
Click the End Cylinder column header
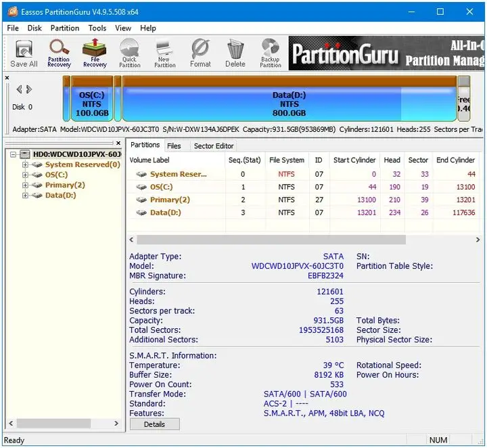coord(455,160)
